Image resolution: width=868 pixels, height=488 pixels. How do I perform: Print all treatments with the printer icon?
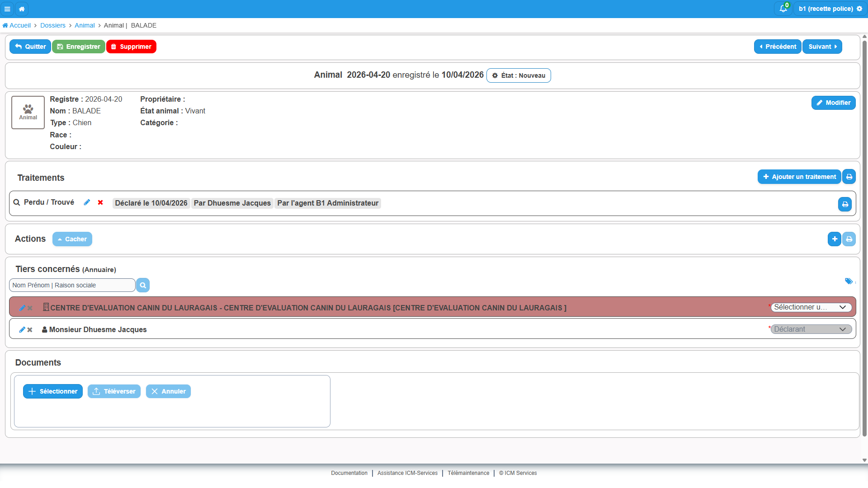[849, 177]
